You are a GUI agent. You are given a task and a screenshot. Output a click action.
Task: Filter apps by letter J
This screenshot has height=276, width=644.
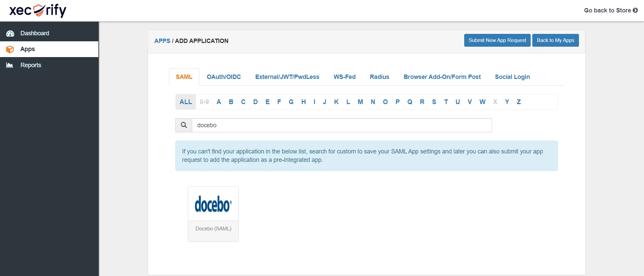pyautogui.click(x=324, y=102)
